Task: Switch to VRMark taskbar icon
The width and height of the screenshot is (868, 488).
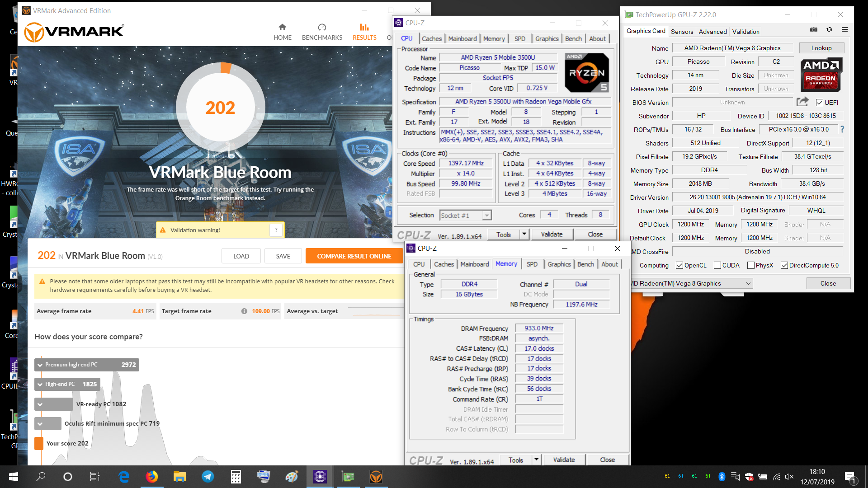Action: pos(376,477)
